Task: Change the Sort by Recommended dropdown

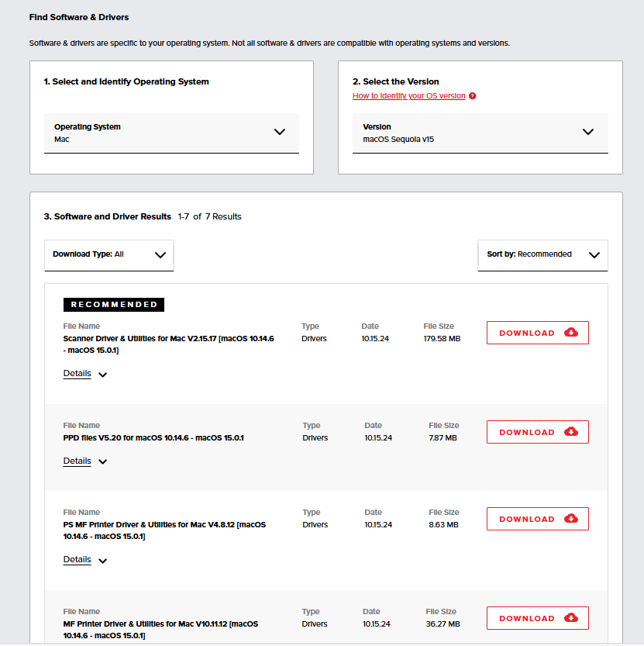Action: (x=542, y=254)
